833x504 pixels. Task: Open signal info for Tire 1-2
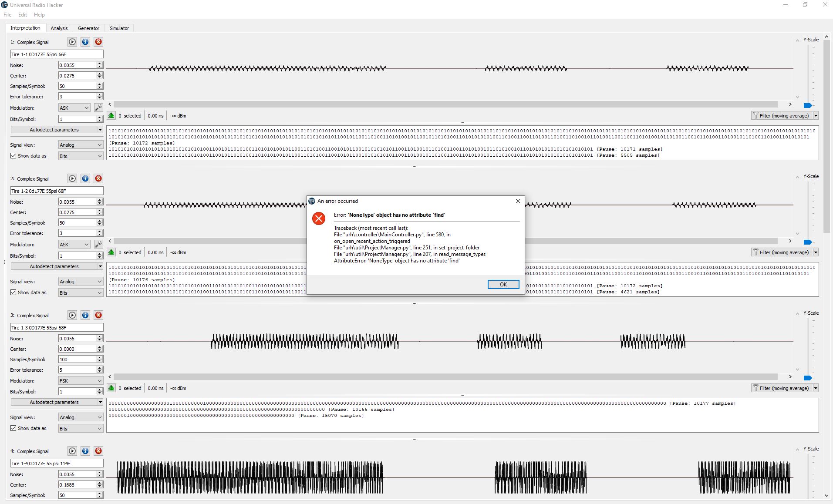85,178
